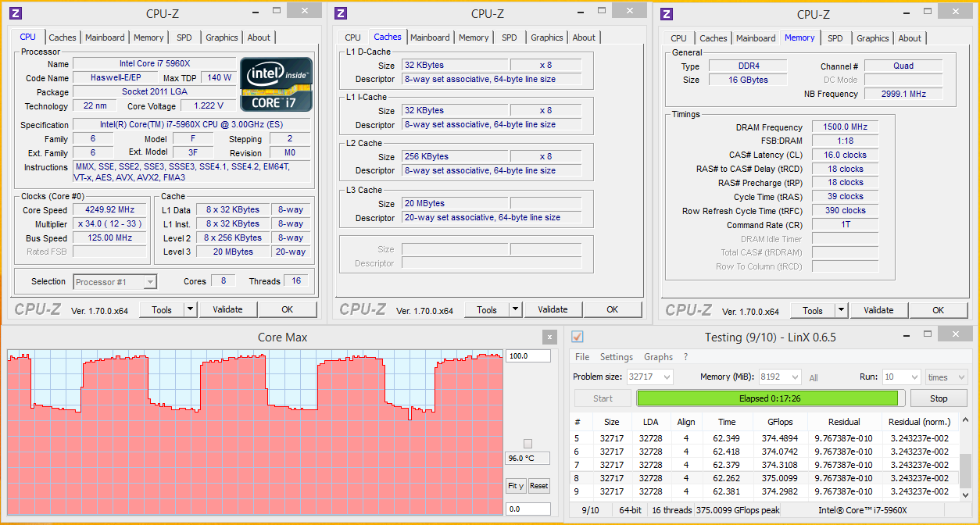Select result row with 375.0099 GFlops
The width and height of the screenshot is (980, 525).
pos(766,478)
